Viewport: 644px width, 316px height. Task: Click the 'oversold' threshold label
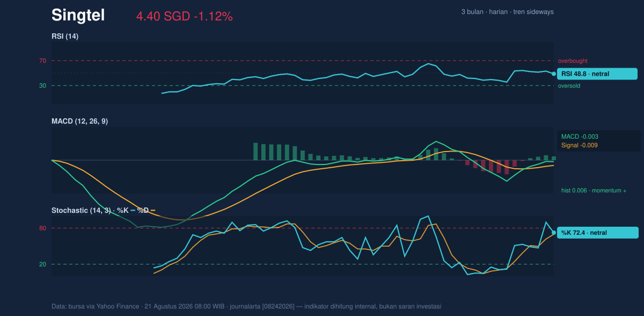pyautogui.click(x=569, y=86)
